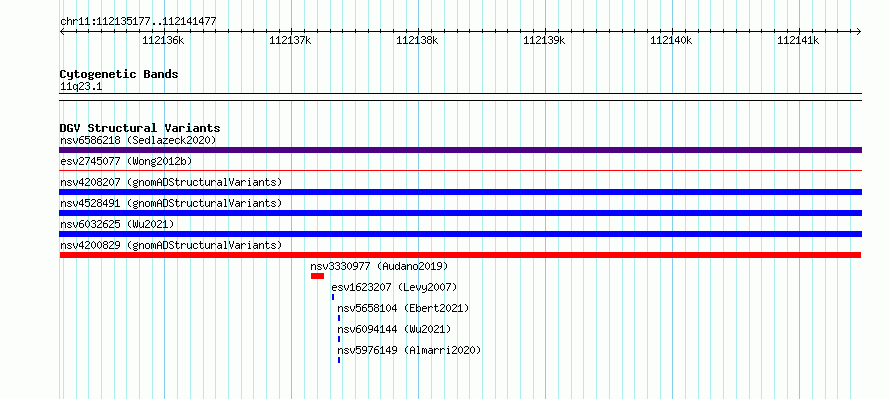Click the 11q23.1 band label
The width and height of the screenshot is (890, 399).
pyautogui.click(x=81, y=87)
